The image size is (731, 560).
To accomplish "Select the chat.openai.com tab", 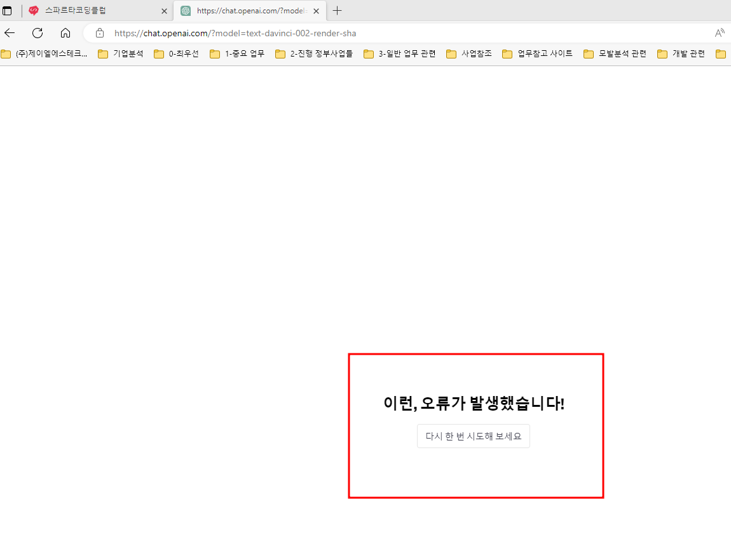I will [250, 11].
